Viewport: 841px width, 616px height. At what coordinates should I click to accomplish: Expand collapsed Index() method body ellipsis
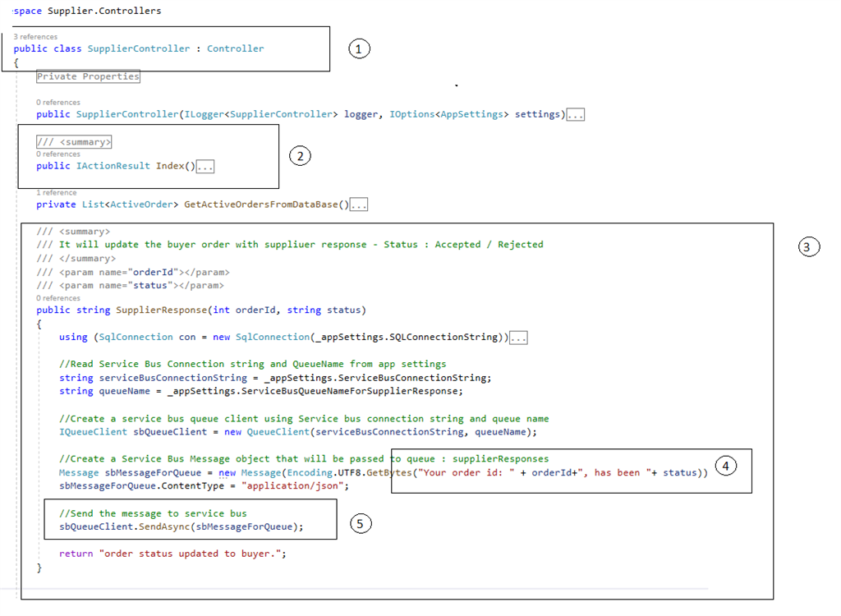[205, 167]
